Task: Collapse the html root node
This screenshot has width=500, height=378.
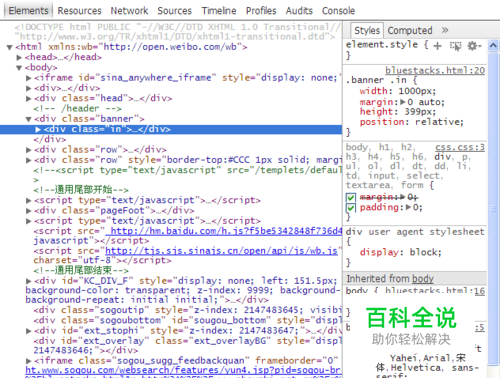Action: tap(10, 47)
